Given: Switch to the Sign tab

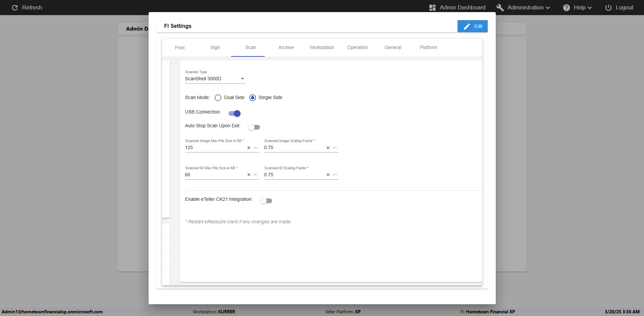Looking at the screenshot, I should (215, 47).
